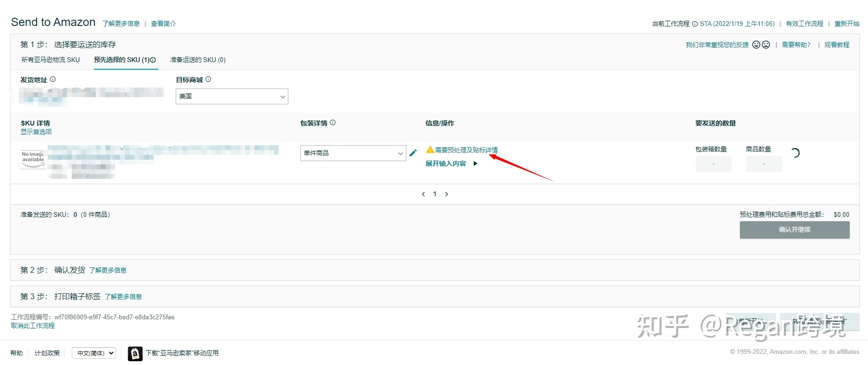
Task: Click the 我们非常重视您的反馈 link
Action: (717, 45)
